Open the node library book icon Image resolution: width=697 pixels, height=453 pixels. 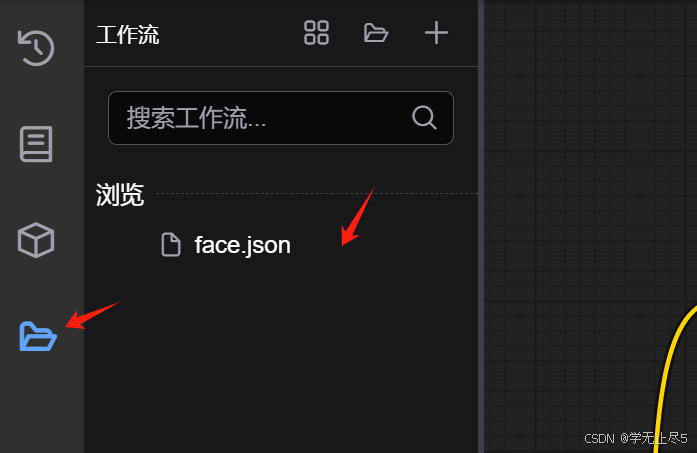(36, 144)
